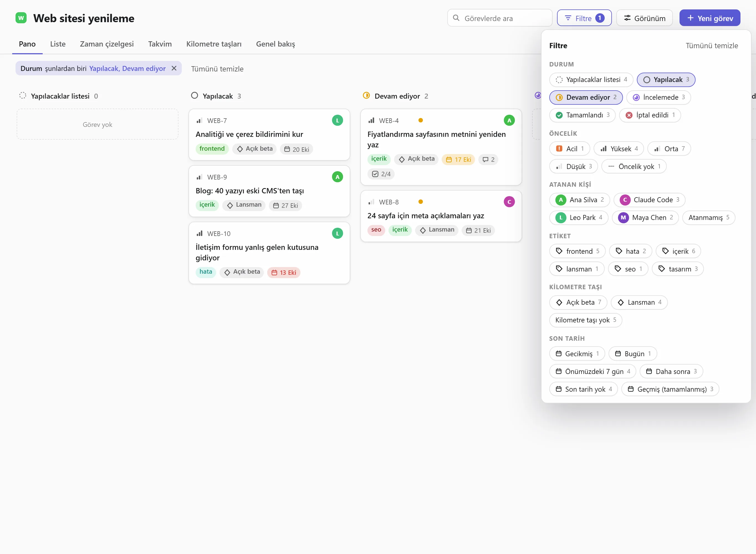Enable the Açık beta milestone filter
This screenshot has height=554, width=756.
click(578, 303)
